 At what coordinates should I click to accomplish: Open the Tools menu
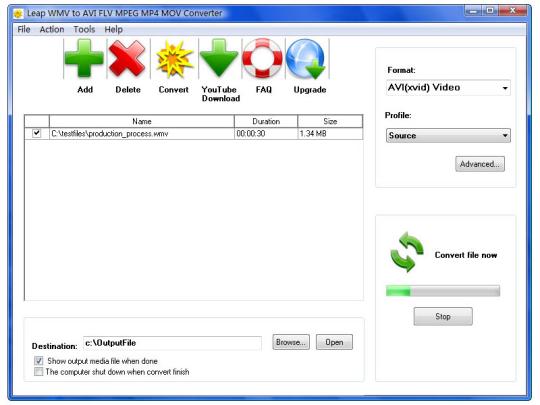pyautogui.click(x=84, y=29)
